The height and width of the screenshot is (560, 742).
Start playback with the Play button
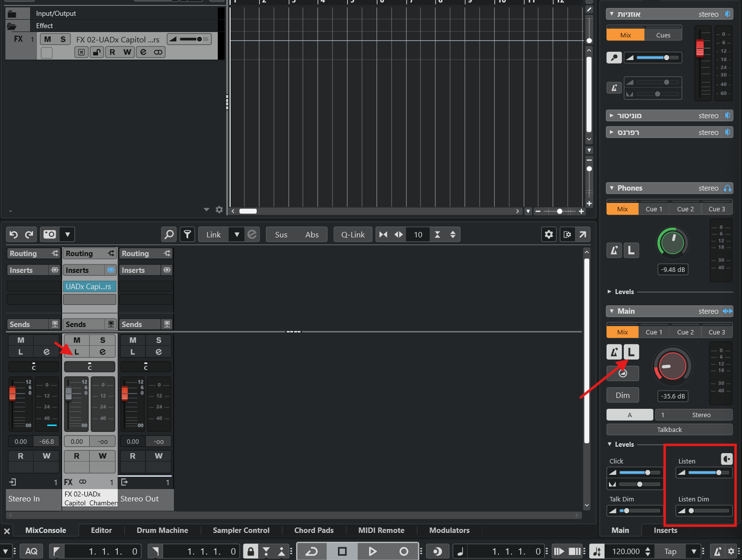[x=372, y=551]
